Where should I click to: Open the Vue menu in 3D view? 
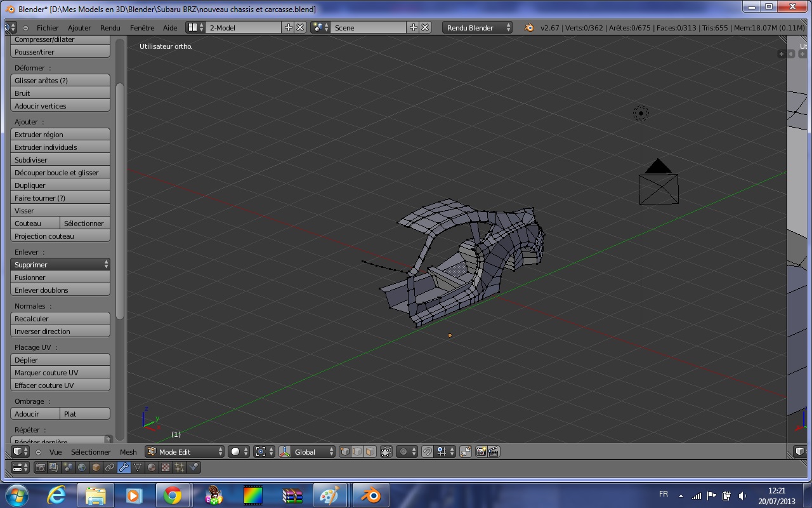[x=56, y=452]
